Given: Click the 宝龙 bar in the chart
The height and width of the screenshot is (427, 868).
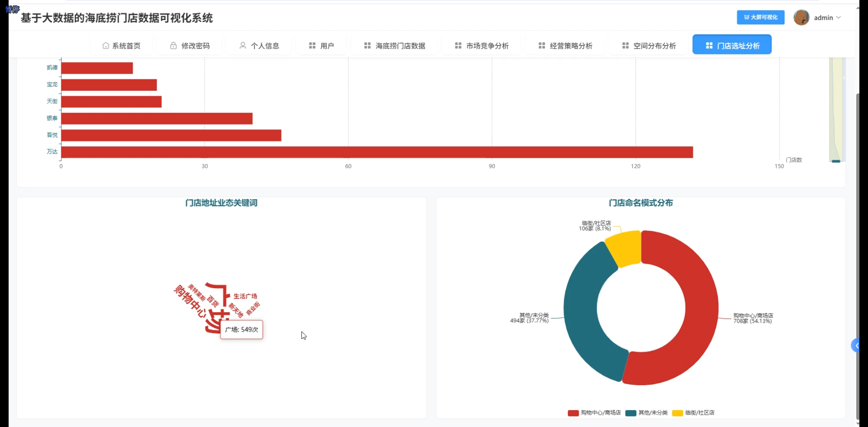Looking at the screenshot, I should (x=109, y=85).
